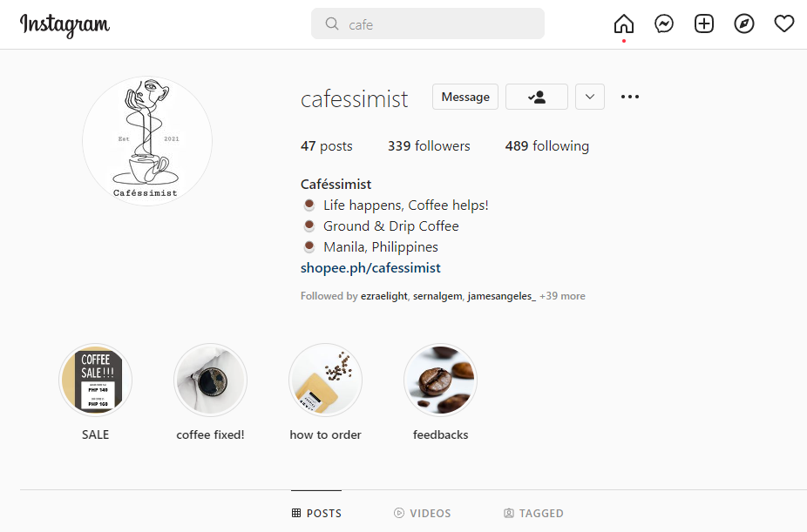
Task: Open the how to order highlight
Action: [x=326, y=380]
